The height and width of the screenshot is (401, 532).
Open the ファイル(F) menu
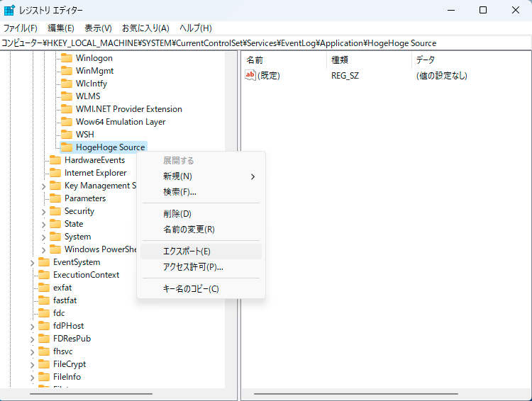[21, 28]
